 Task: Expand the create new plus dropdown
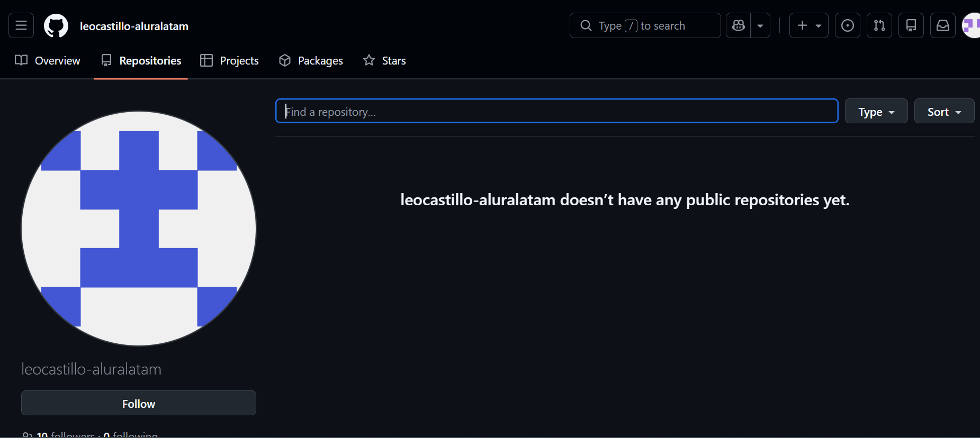(x=809, y=25)
